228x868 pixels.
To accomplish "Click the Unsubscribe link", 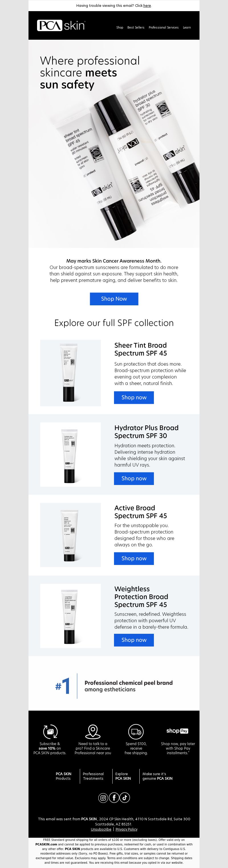I will click(x=101, y=829).
